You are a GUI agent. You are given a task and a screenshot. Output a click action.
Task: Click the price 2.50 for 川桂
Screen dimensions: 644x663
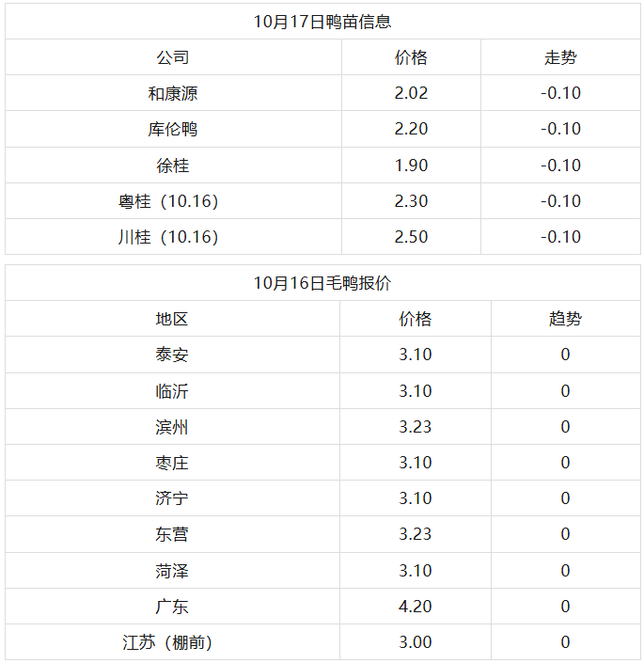[411, 237]
